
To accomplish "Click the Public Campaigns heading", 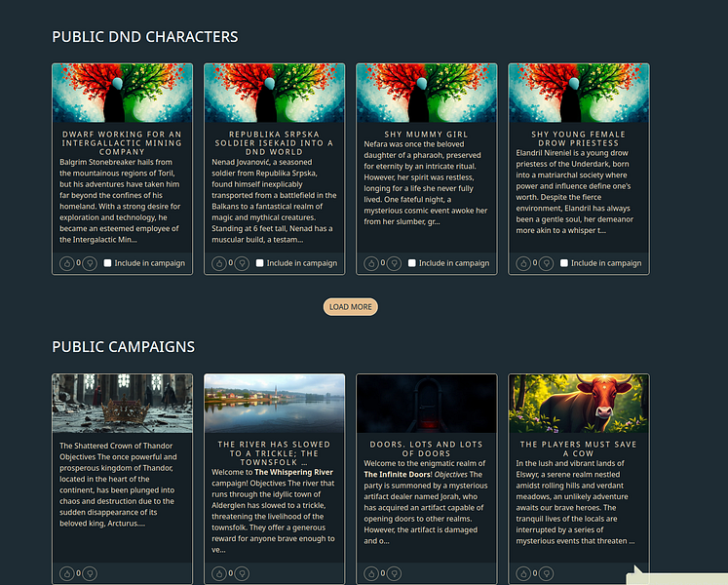I will [x=124, y=347].
